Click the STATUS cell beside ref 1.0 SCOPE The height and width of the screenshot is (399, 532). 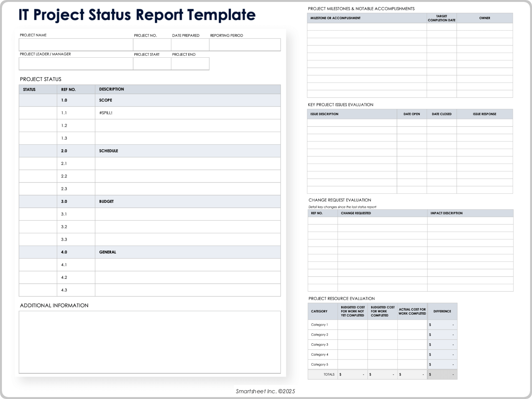coord(38,100)
